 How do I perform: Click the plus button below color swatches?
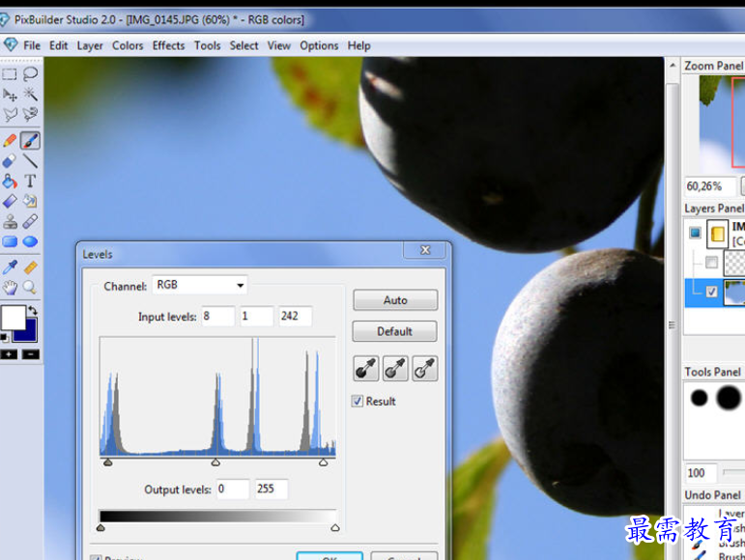(9, 354)
